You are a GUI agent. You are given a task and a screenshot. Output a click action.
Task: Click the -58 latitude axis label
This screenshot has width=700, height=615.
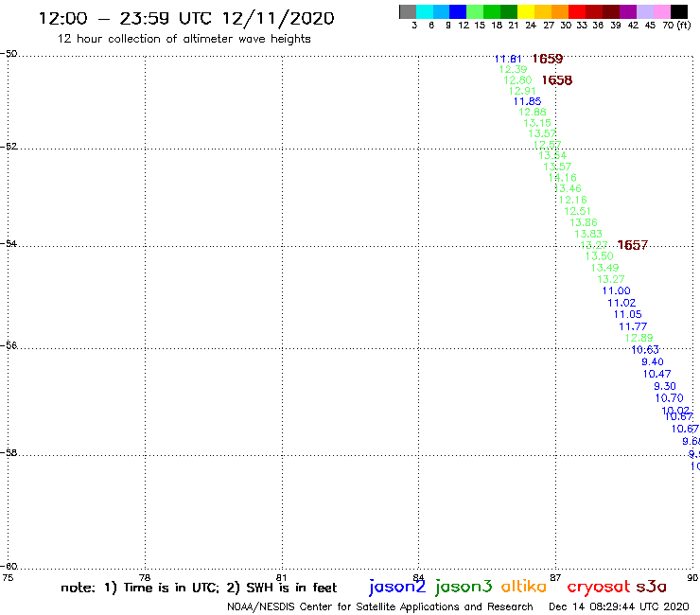9,453
